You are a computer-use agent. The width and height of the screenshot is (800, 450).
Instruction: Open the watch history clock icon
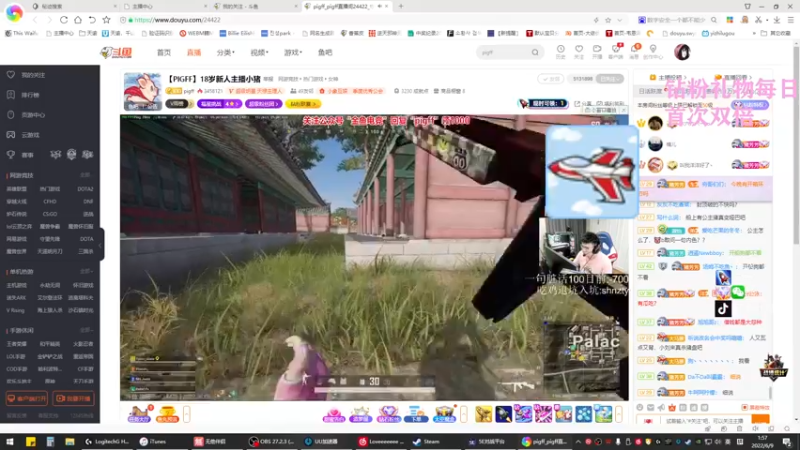coord(560,51)
